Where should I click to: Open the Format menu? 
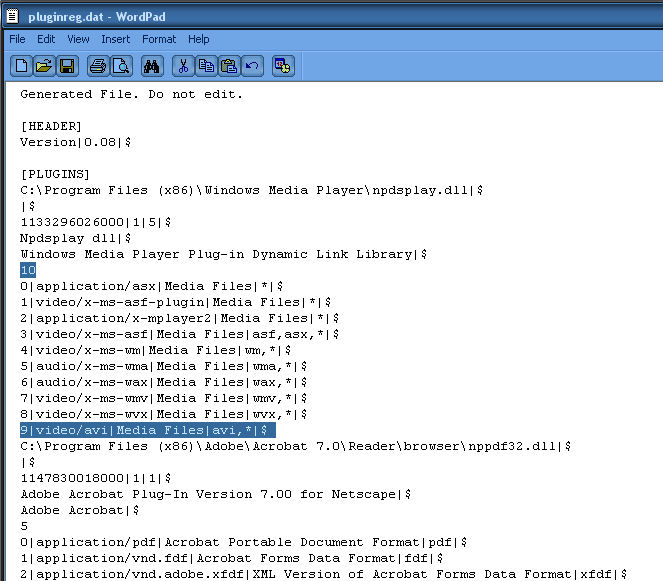[x=159, y=39]
